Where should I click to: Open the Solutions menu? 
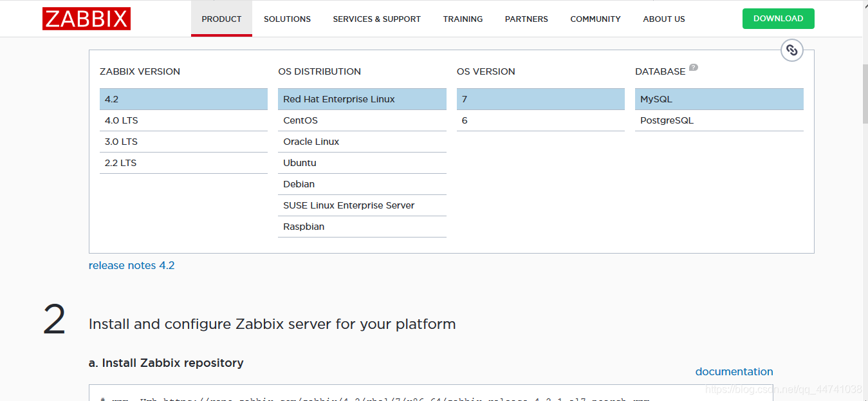(x=287, y=19)
